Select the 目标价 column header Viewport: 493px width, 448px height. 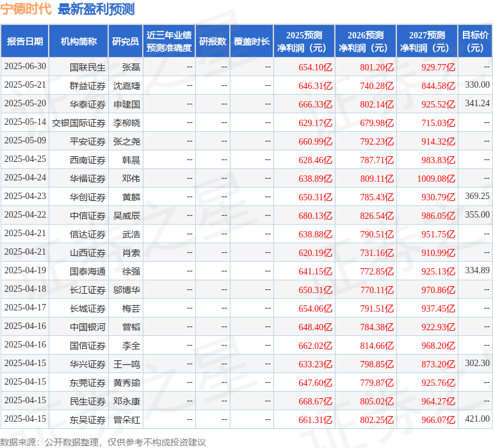475,41
